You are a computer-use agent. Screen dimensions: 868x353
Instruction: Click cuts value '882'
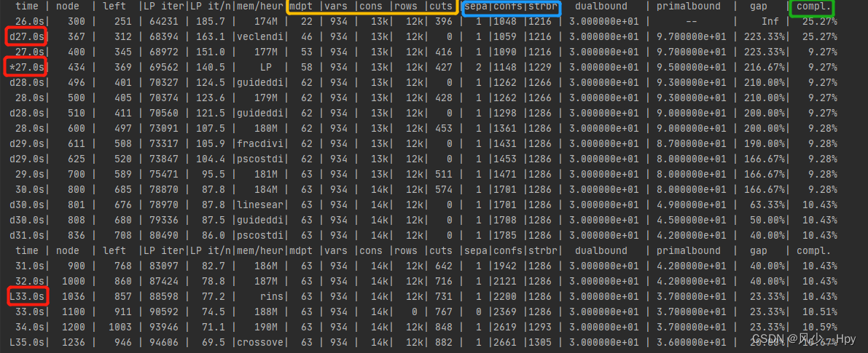tap(444, 342)
